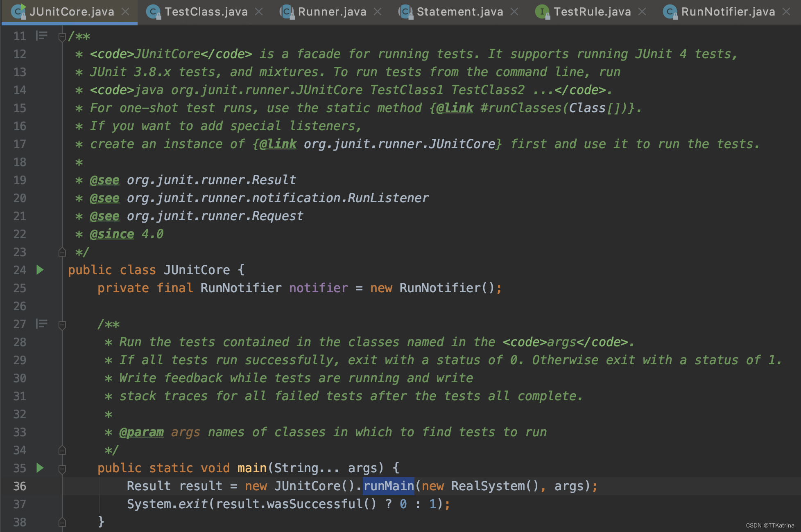Viewport: 801px width, 532px height.
Task: Close the TestRule.java tab
Action: pyautogui.click(x=642, y=11)
